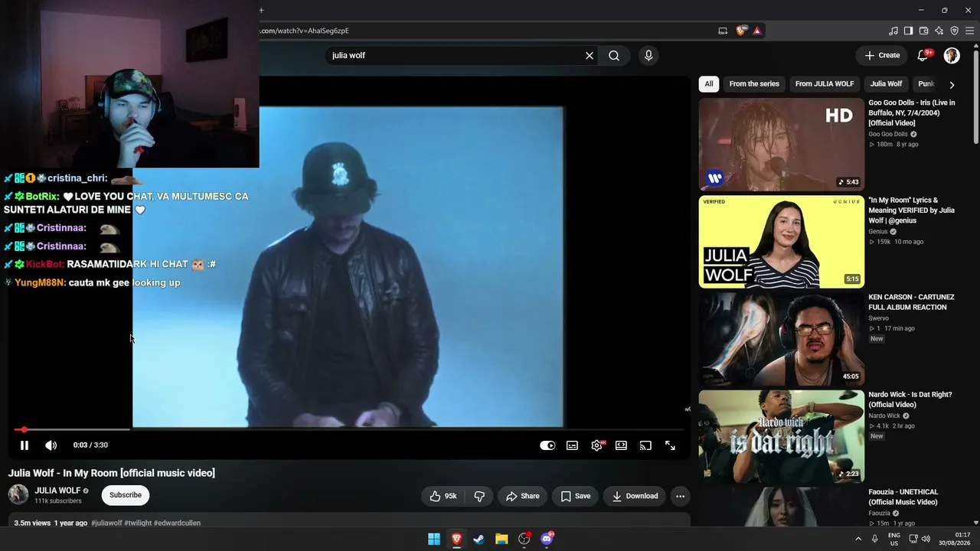Open KEN CARSON - CARTUNEZ reaction title
Screen dimensions: 980x551
(912, 302)
